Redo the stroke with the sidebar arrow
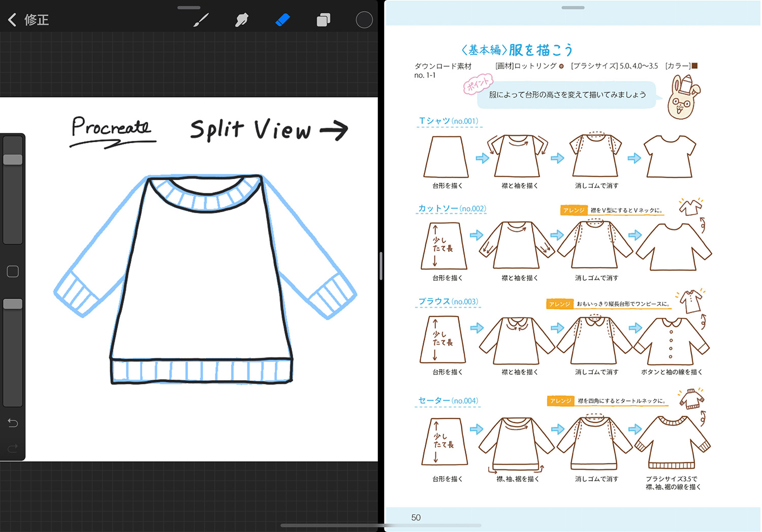This screenshot has width=762, height=532. (x=13, y=448)
